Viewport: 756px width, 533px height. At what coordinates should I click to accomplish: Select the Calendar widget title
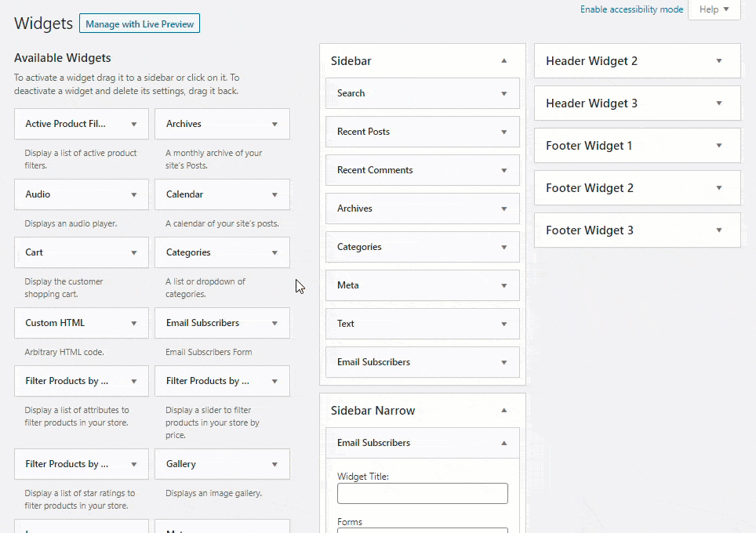click(184, 194)
